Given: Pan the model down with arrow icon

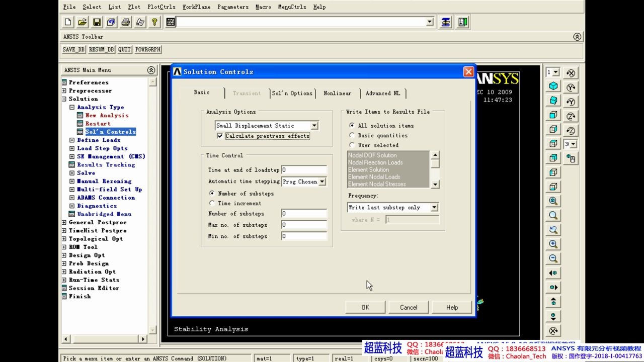Looking at the screenshot, I should pos(553,316).
